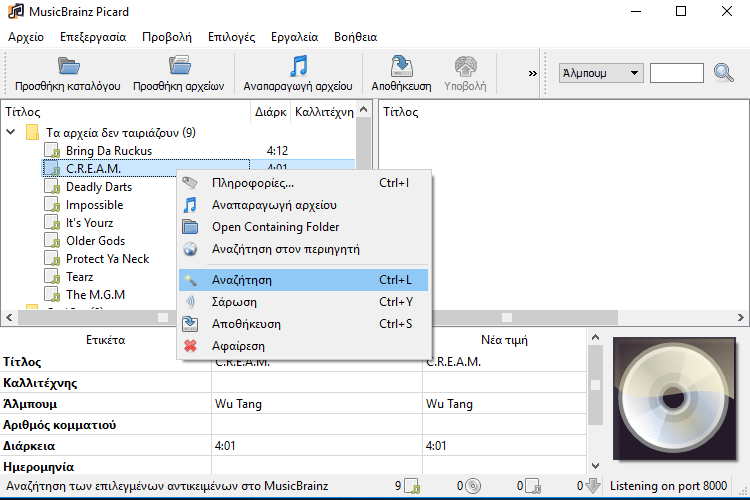Screen dimensions: 750x500
Task: Click the Impossible track file icon
Action: pos(52,205)
